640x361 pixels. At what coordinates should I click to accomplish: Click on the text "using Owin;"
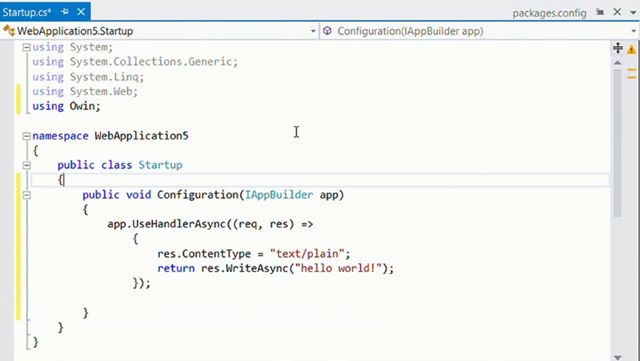pyautogui.click(x=66, y=106)
